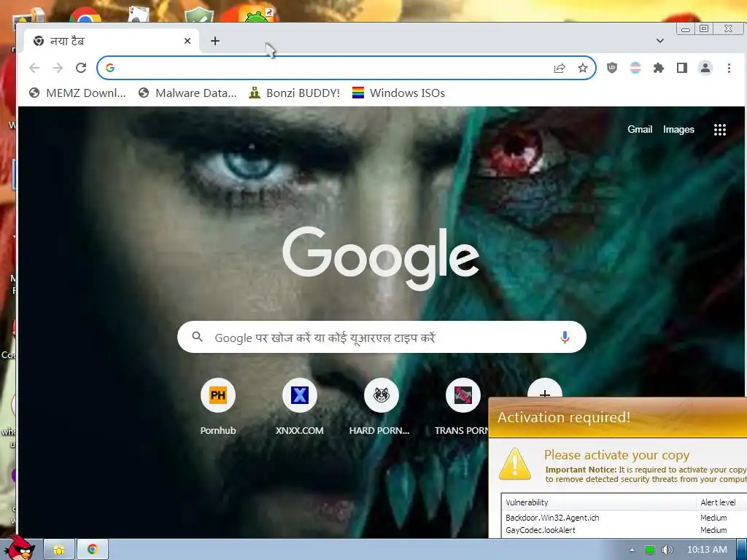The height and width of the screenshot is (560, 747).
Task: Click the magnifier icon in search box
Action: 197,337
